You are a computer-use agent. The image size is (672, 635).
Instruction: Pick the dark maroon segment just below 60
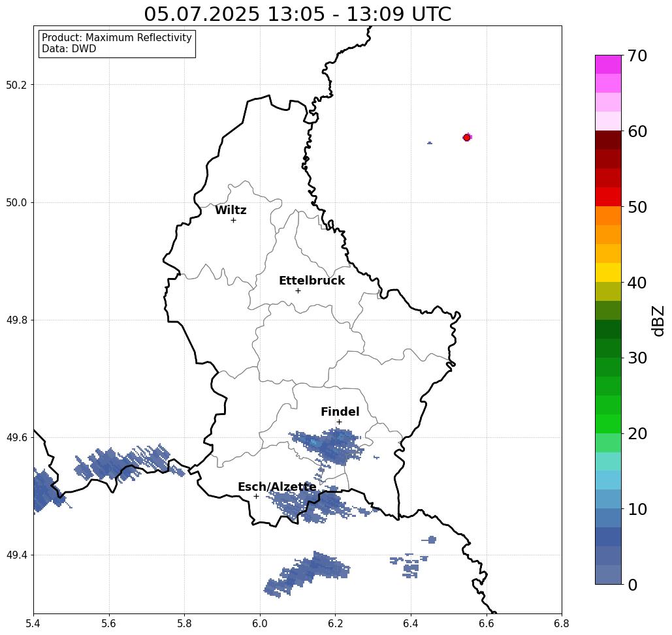point(608,140)
